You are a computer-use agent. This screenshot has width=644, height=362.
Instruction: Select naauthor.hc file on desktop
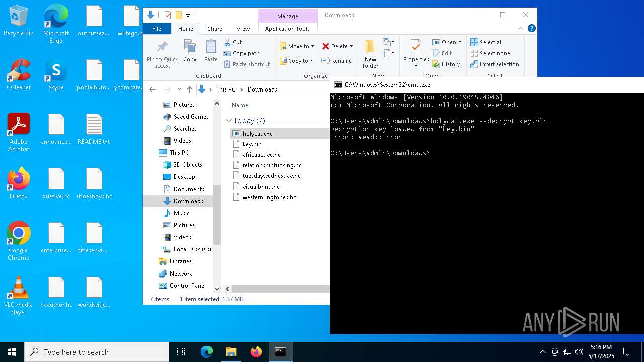pos(56,292)
